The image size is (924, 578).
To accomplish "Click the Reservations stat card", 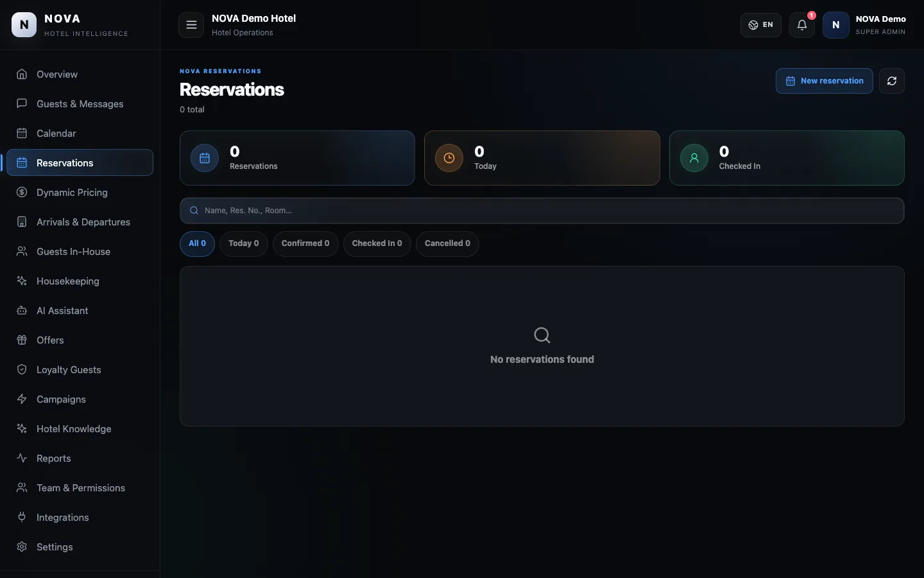I will [297, 158].
